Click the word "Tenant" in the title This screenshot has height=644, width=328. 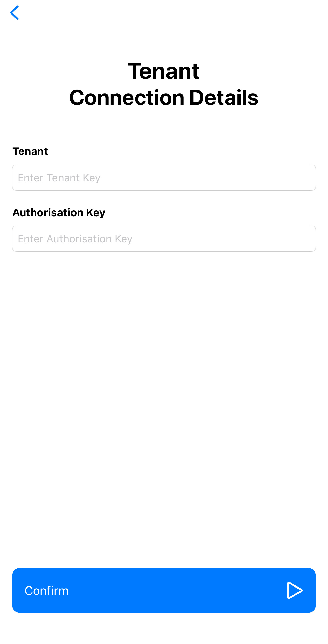tap(164, 71)
